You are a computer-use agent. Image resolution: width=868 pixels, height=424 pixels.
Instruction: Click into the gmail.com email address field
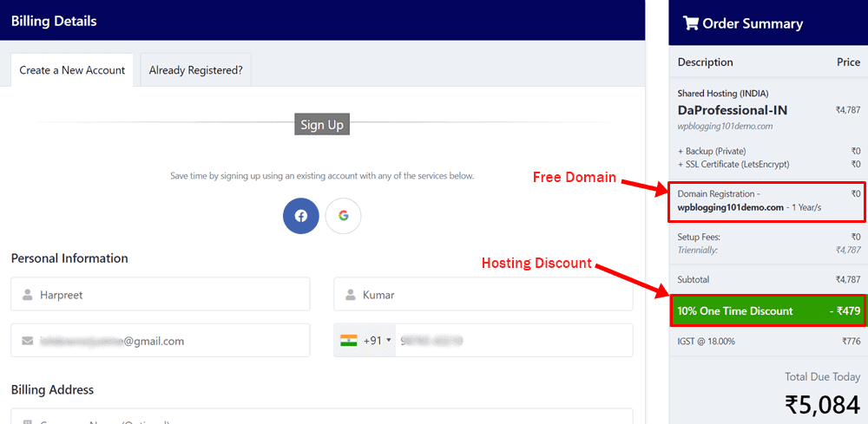pyautogui.click(x=169, y=342)
